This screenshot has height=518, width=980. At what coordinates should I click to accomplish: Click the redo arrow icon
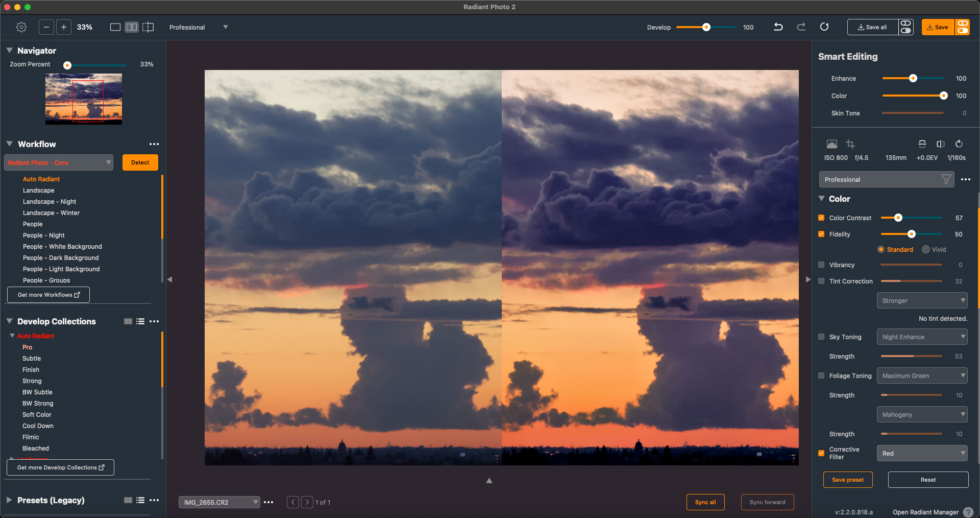801,27
